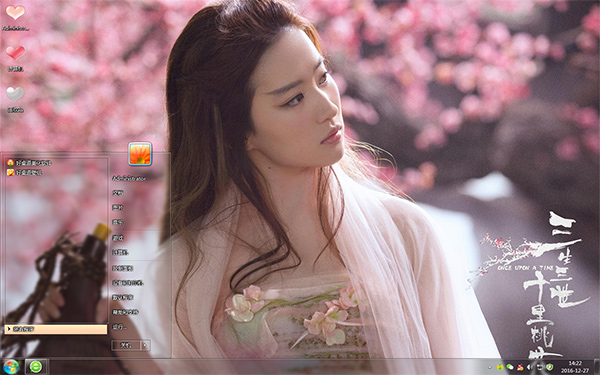Viewport: 600px width, 375px height.
Task: Open the WeChat tray icon
Action: point(510,367)
